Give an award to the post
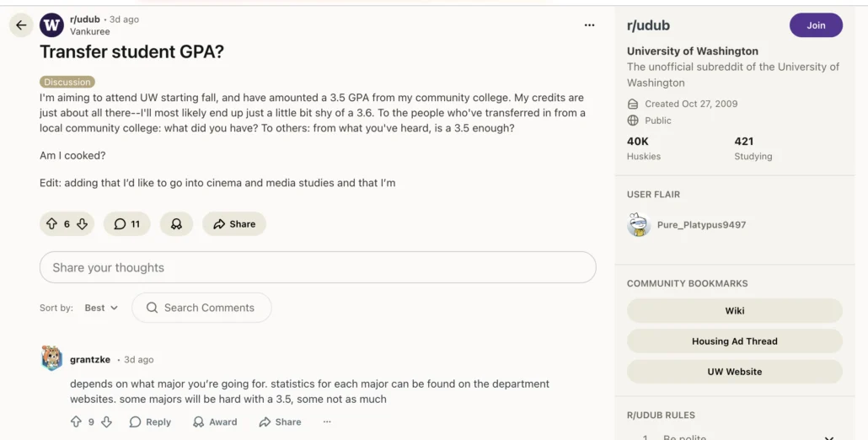The image size is (868, 440). [176, 224]
